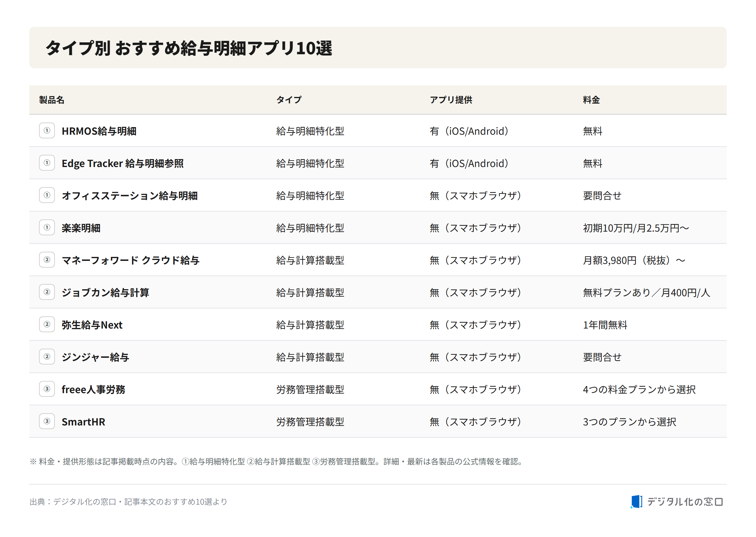Image resolution: width=756 pixels, height=537 pixels.
Task: Click the price 1年間無料
Action: click(605, 325)
